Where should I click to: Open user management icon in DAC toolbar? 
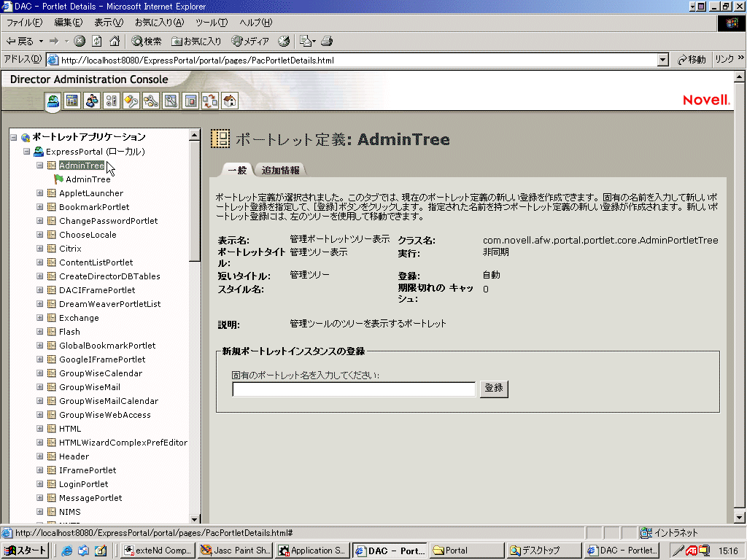[x=90, y=101]
